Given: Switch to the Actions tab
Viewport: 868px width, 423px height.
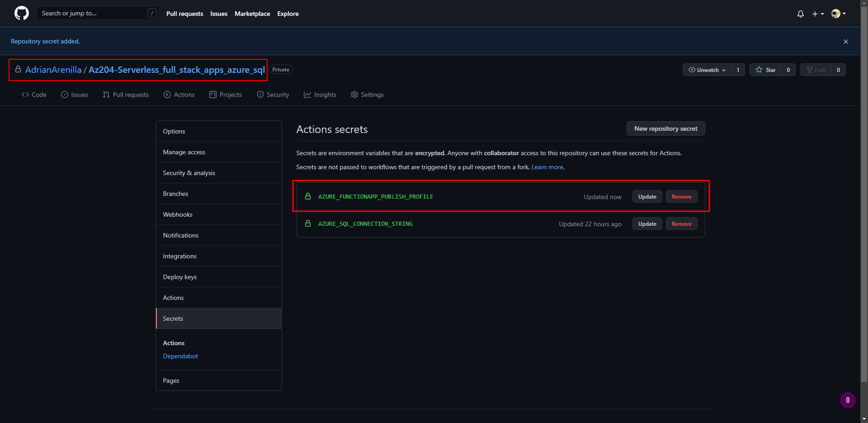Looking at the screenshot, I should coord(179,95).
